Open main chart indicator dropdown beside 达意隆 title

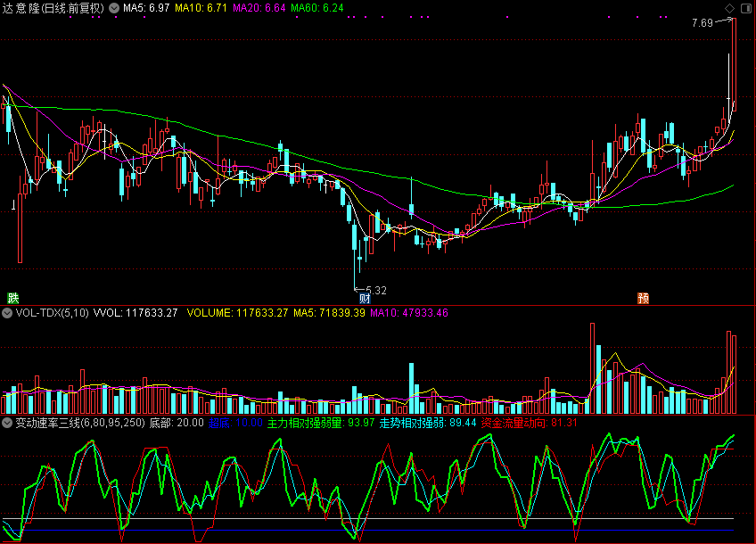(114, 8)
